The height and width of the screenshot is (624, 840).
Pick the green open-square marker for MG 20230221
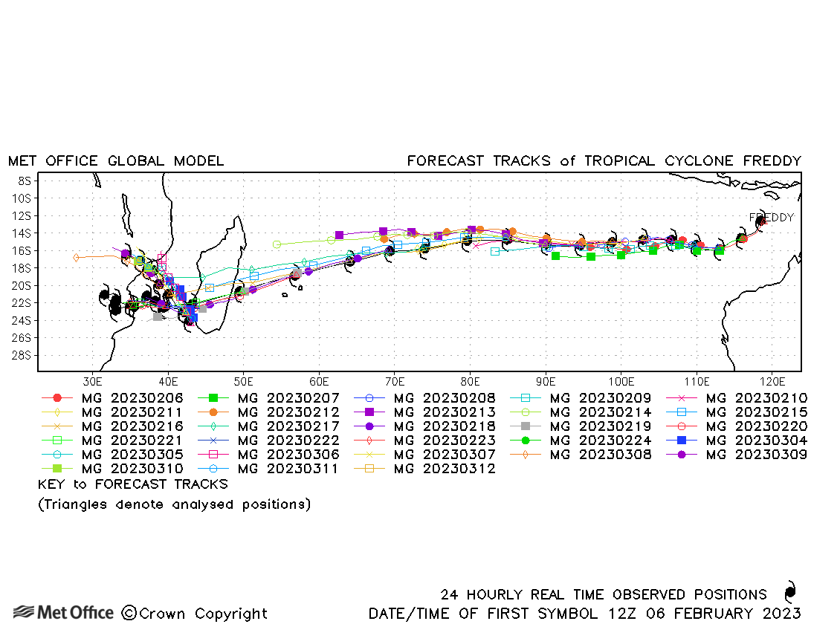56,441
